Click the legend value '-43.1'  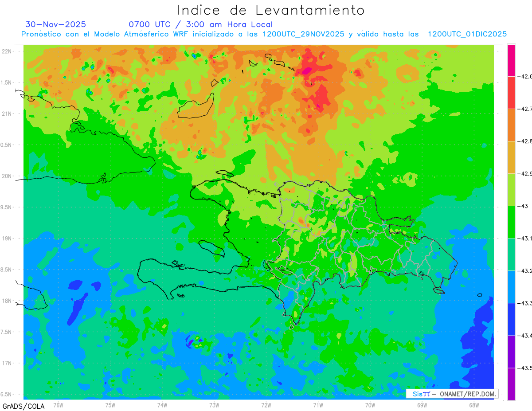[x=525, y=239]
